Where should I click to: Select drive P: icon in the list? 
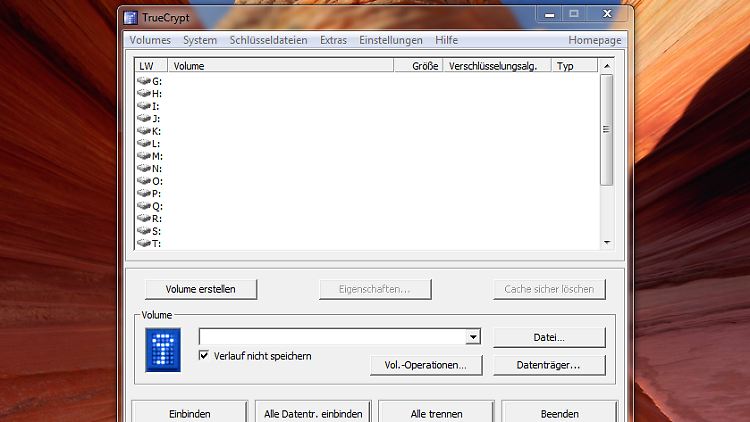pos(144,193)
